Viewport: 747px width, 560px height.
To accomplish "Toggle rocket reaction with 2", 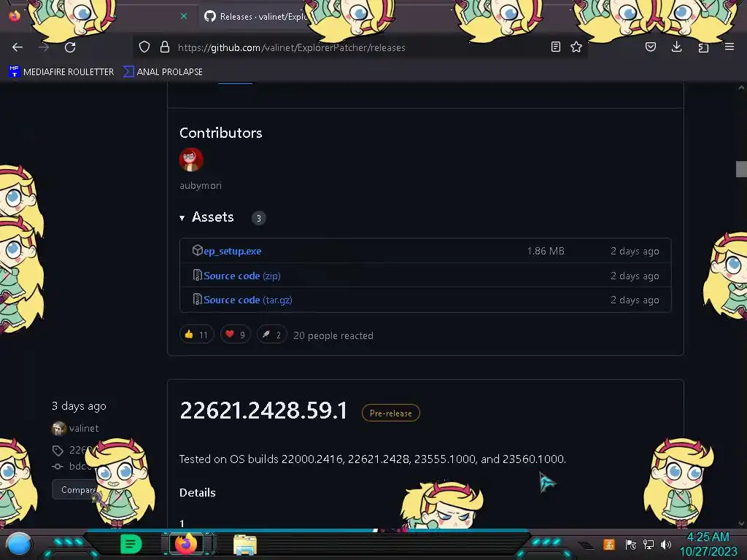I will [x=271, y=335].
